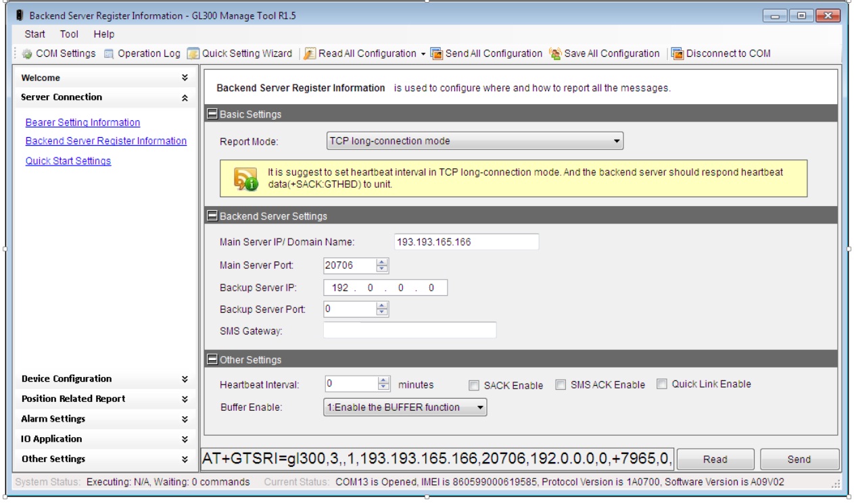Enable the SACK Enable checkbox
This screenshot has width=854, height=504.
(x=474, y=385)
